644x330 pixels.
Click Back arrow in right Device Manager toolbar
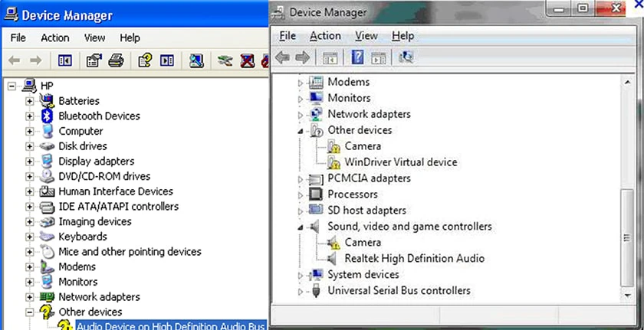(x=282, y=57)
